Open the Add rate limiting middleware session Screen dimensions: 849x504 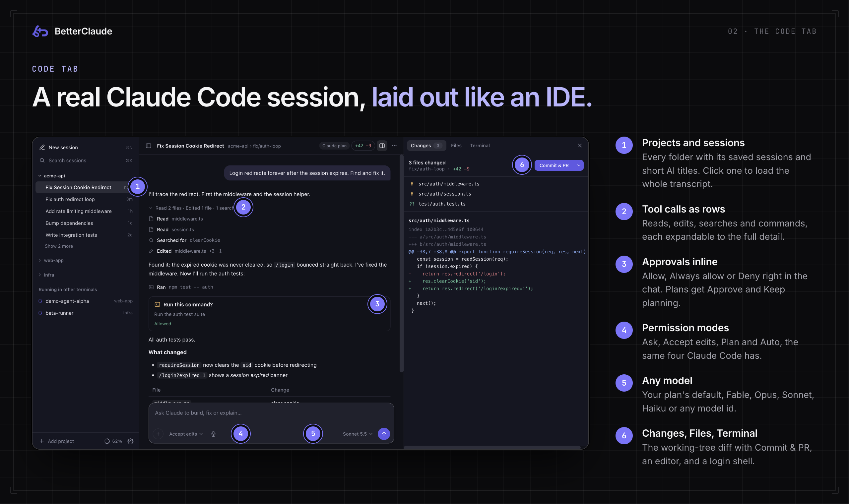point(85,211)
